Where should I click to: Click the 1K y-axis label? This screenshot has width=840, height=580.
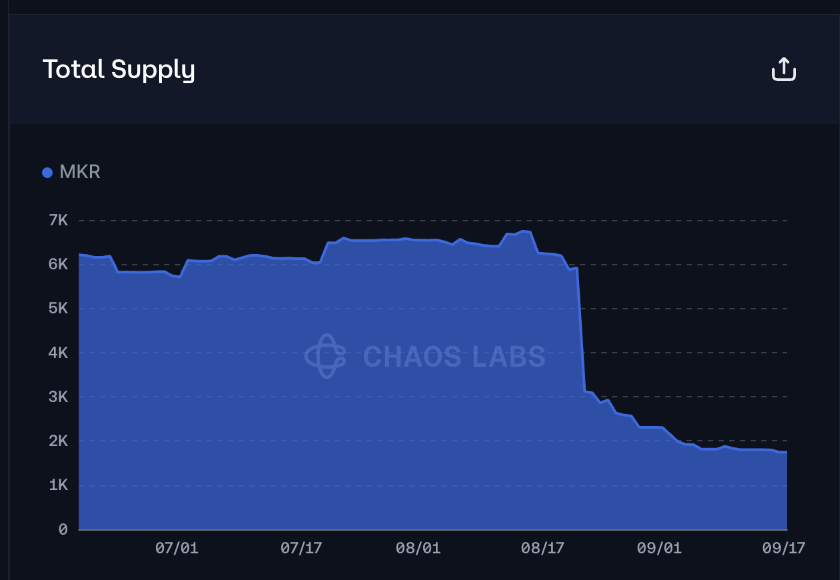[x=57, y=485]
